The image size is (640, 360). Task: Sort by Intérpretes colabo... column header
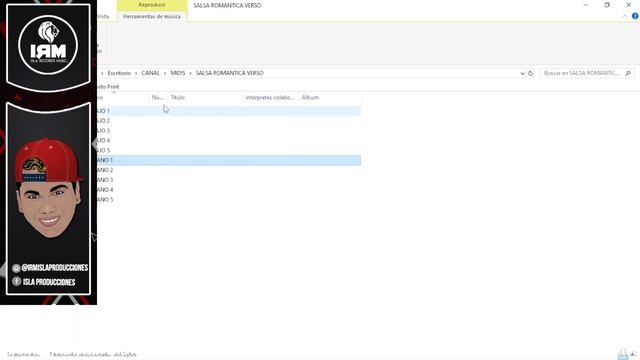click(x=270, y=98)
